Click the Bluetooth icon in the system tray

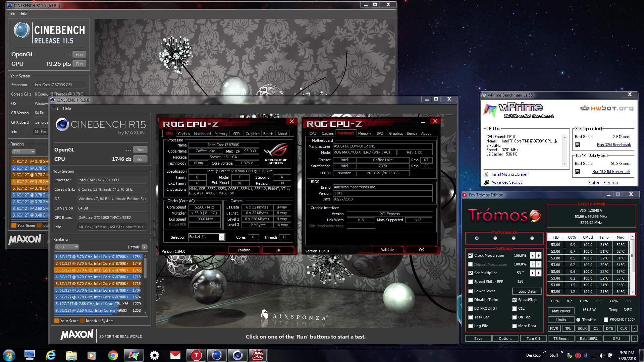[586, 355]
